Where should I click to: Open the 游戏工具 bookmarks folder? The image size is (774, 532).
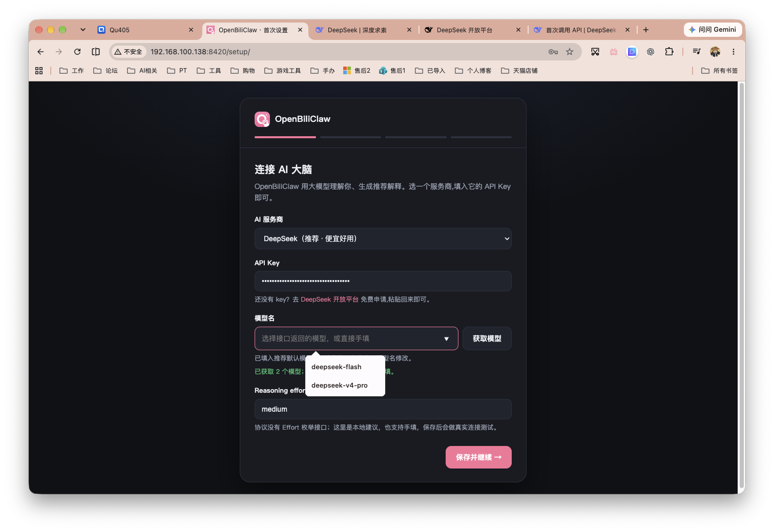tap(283, 71)
